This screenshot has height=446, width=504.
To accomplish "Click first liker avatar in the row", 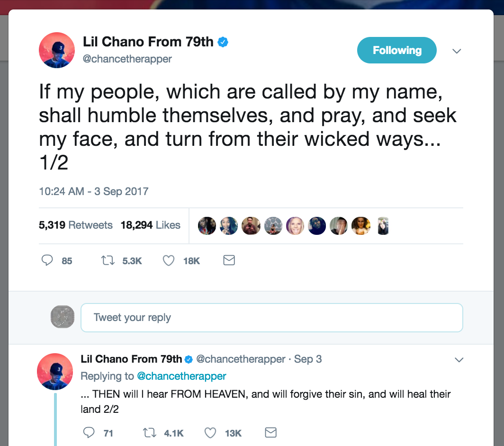I will click(x=207, y=226).
